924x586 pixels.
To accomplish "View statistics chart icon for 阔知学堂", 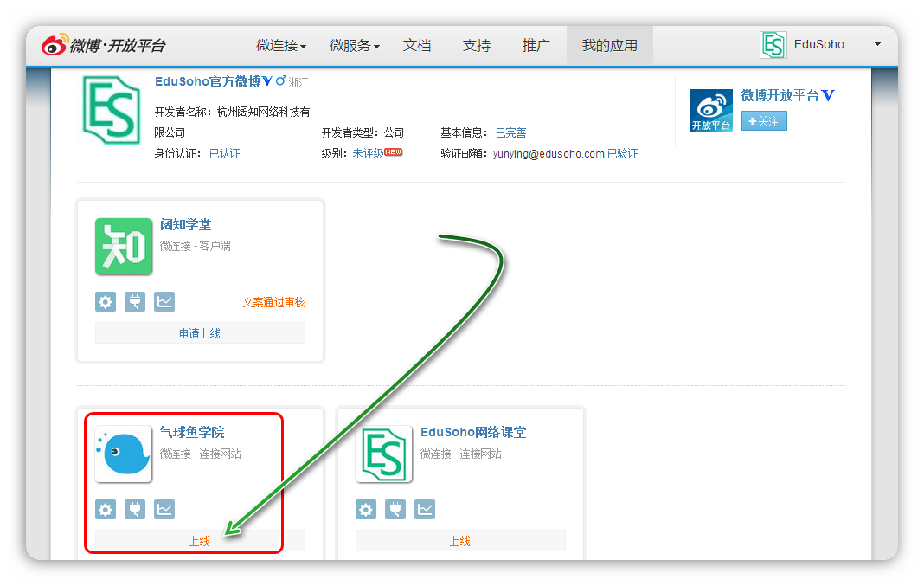I will pos(164,301).
